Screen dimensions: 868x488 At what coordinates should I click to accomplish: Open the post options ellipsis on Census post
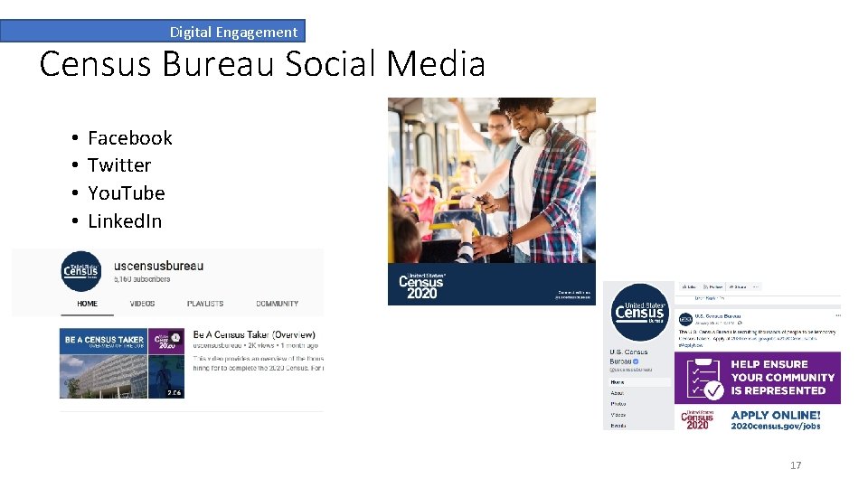(838, 315)
